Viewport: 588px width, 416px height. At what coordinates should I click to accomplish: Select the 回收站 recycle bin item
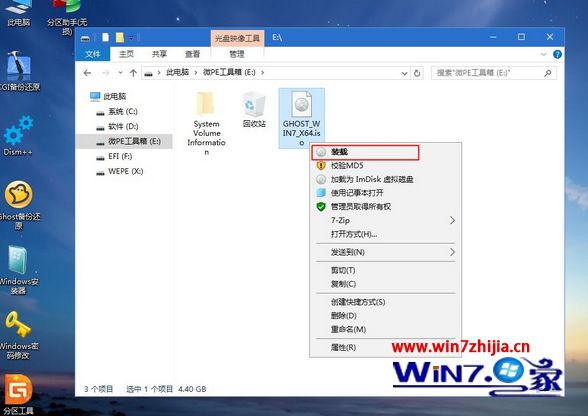[254, 110]
